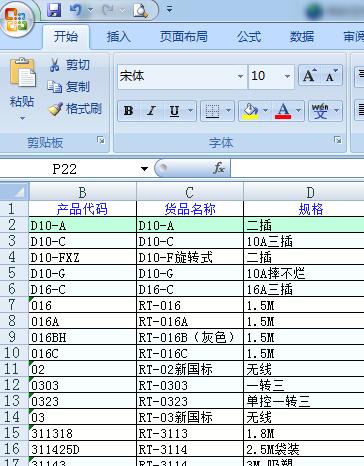This screenshot has width=364, height=466.
Task: Select the Cut scissors icon
Action: tap(54, 65)
